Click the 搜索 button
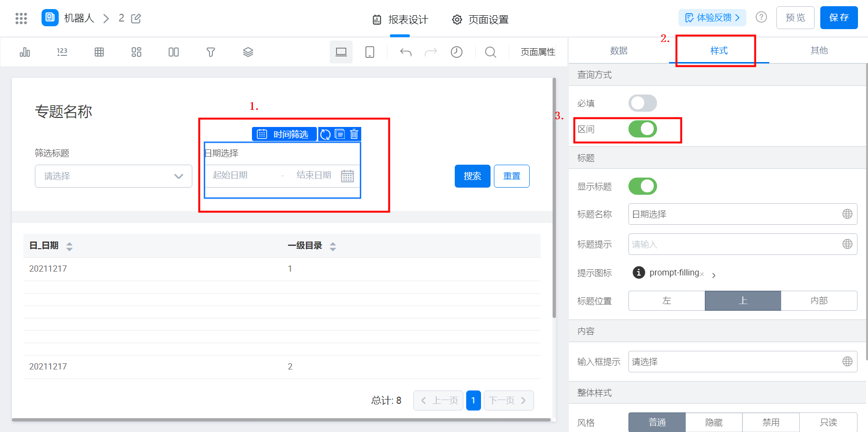This screenshot has height=432, width=868. [x=472, y=176]
